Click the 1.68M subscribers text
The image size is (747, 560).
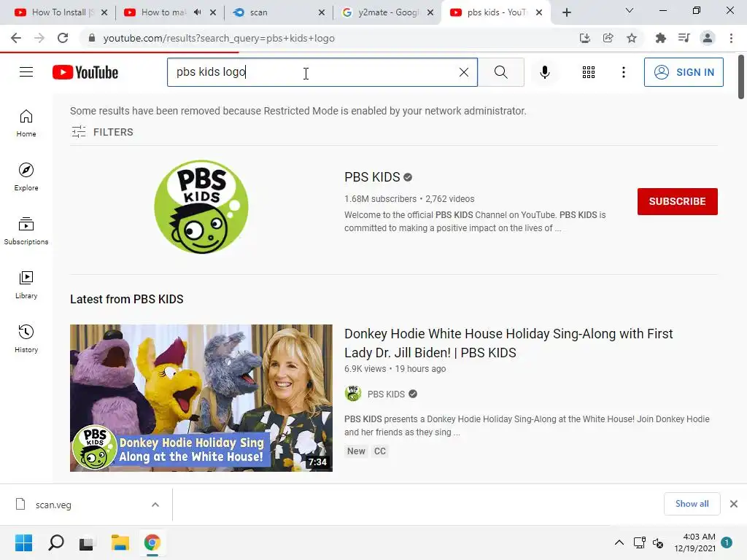380,199
